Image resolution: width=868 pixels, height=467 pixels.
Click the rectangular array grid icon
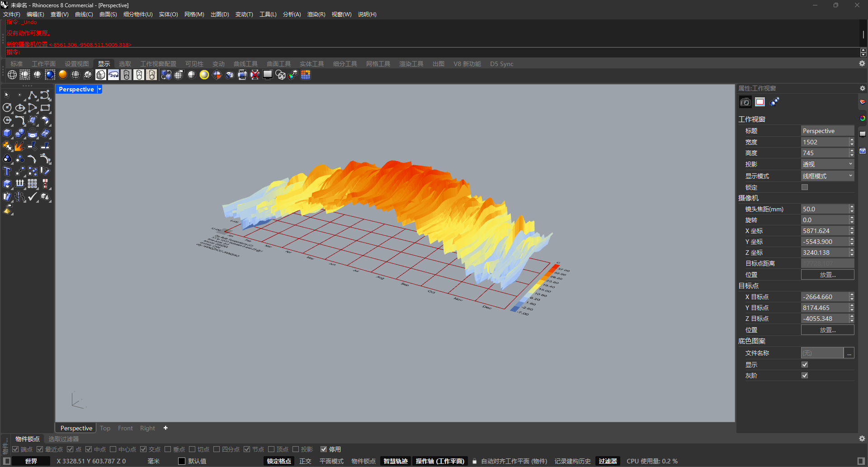point(32,184)
